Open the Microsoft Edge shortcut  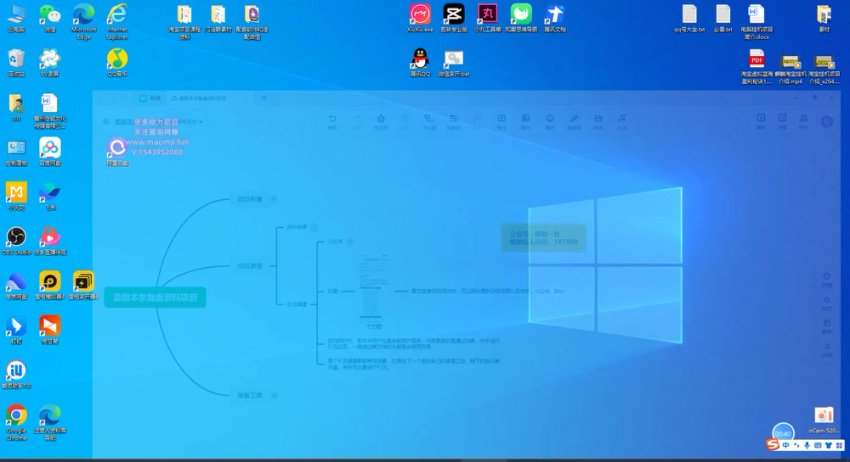[83, 14]
